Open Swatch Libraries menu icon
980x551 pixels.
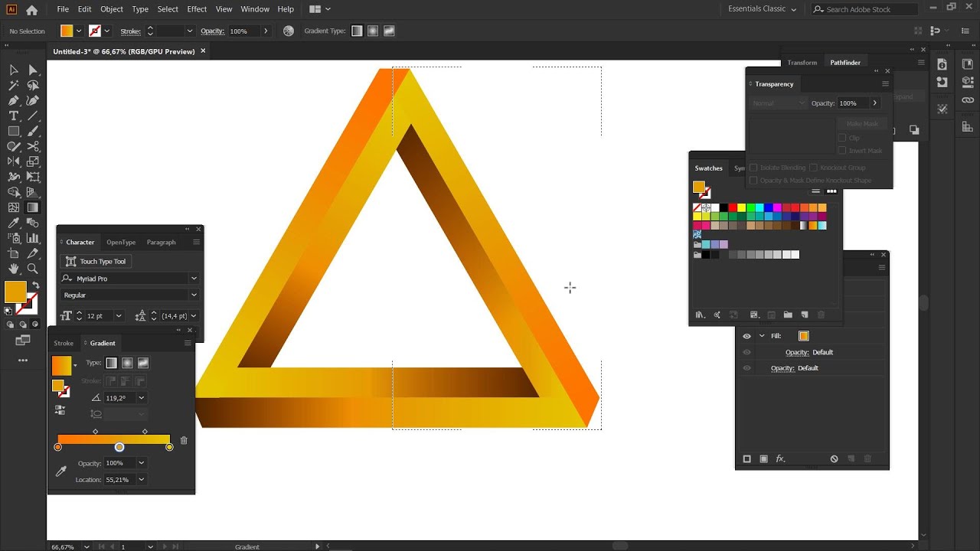pos(700,315)
